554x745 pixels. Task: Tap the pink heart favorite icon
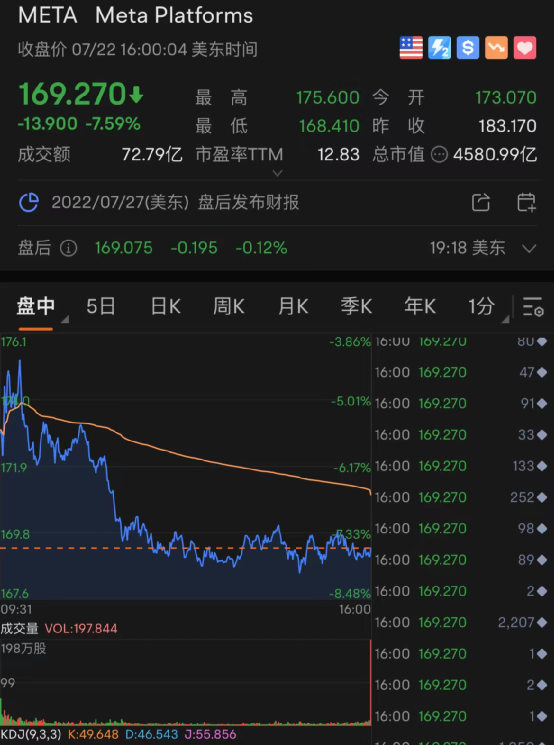pos(525,48)
